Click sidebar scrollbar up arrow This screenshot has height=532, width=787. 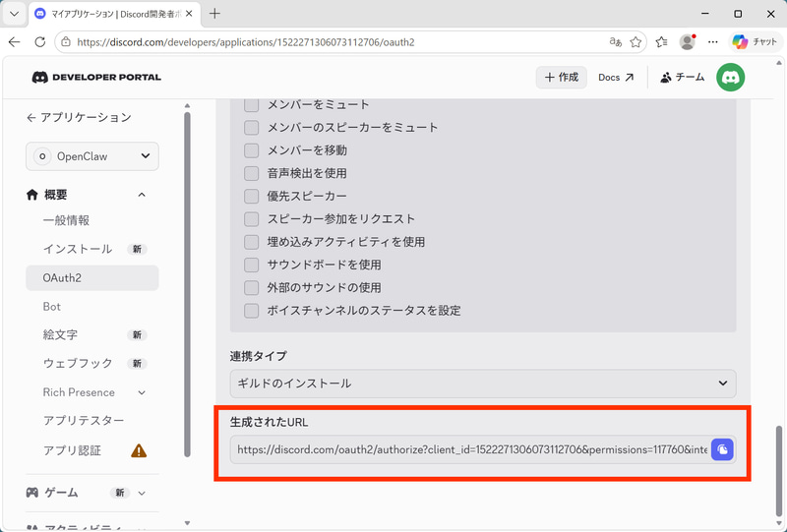(x=187, y=105)
